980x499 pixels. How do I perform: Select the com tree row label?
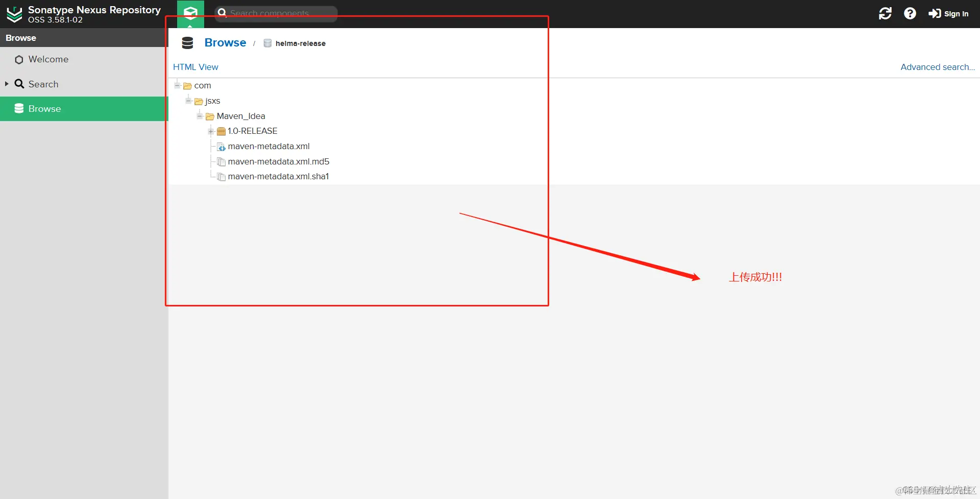coord(203,85)
